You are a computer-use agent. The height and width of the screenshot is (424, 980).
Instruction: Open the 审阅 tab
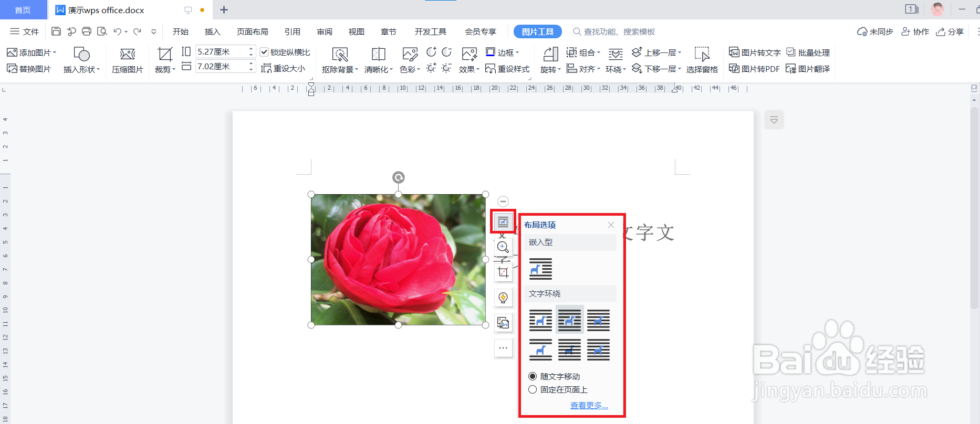pos(325,31)
